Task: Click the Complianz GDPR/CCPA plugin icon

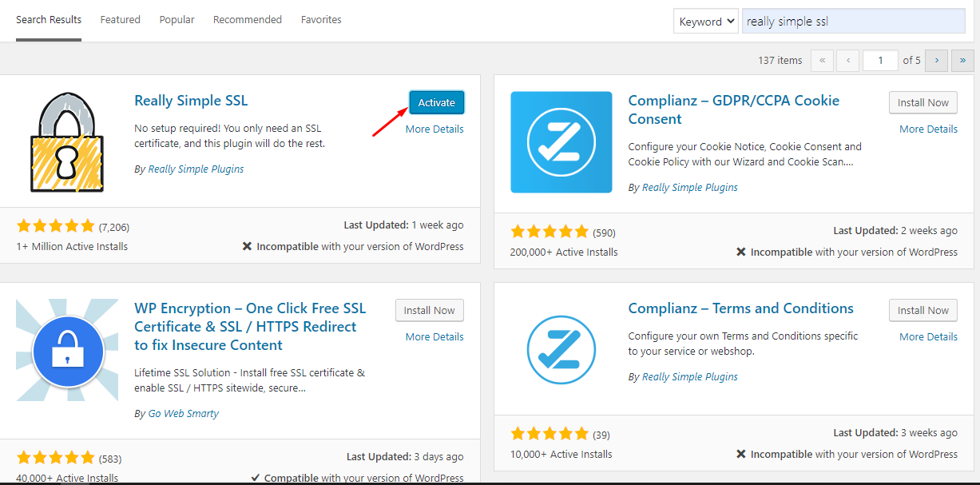Action: pyautogui.click(x=561, y=142)
